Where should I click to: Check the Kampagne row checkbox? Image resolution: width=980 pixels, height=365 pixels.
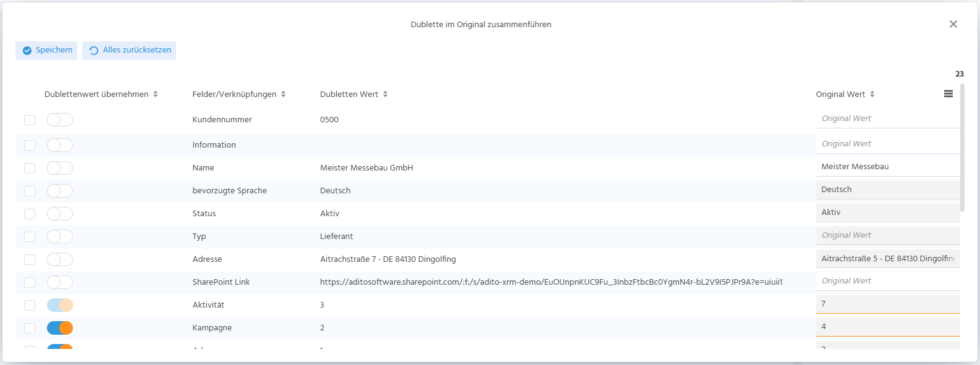(30, 328)
